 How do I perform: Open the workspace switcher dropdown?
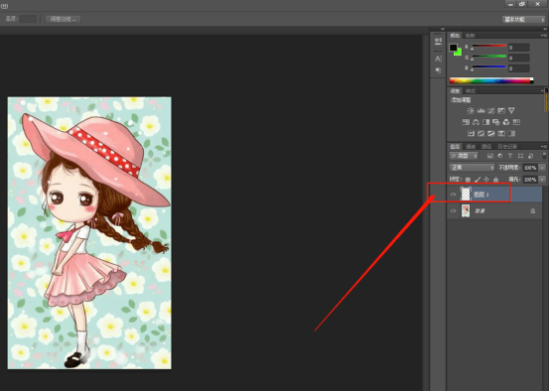tap(524, 20)
